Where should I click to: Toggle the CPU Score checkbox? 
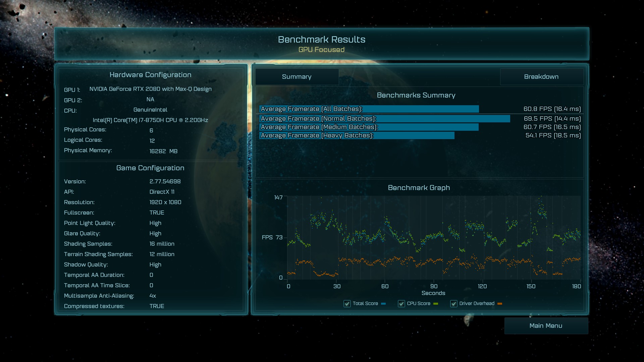click(x=401, y=304)
